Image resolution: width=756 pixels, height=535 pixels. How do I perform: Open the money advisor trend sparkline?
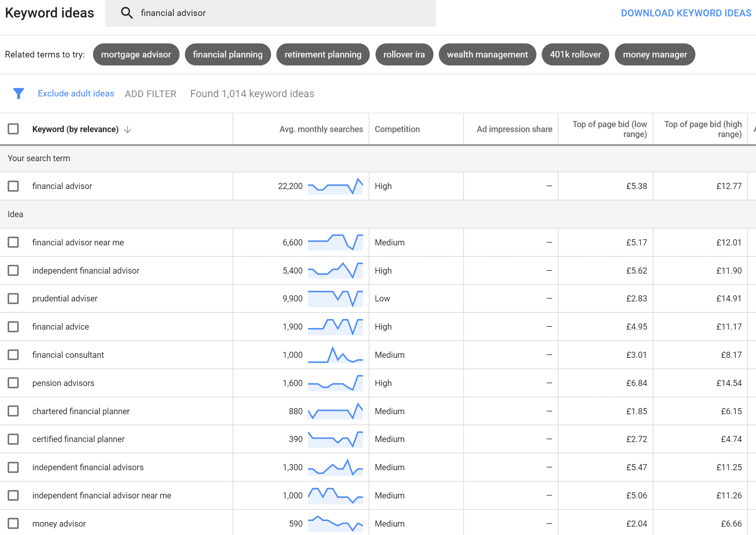click(x=335, y=524)
